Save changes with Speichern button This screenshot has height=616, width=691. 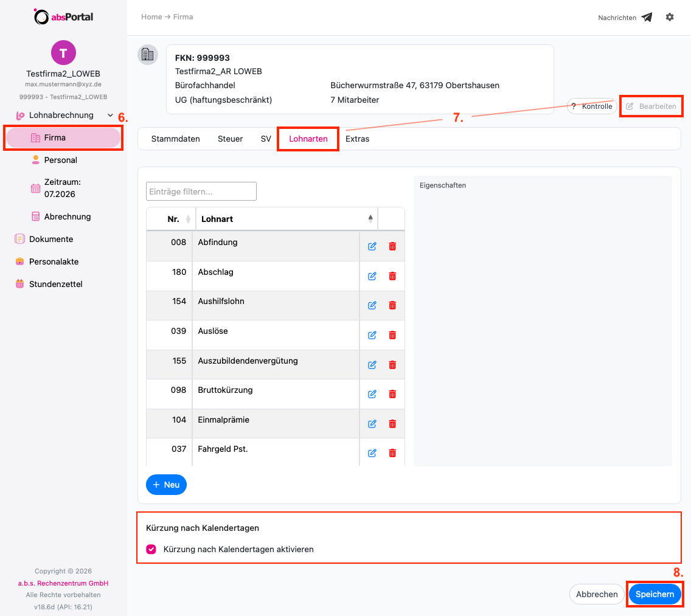655,594
